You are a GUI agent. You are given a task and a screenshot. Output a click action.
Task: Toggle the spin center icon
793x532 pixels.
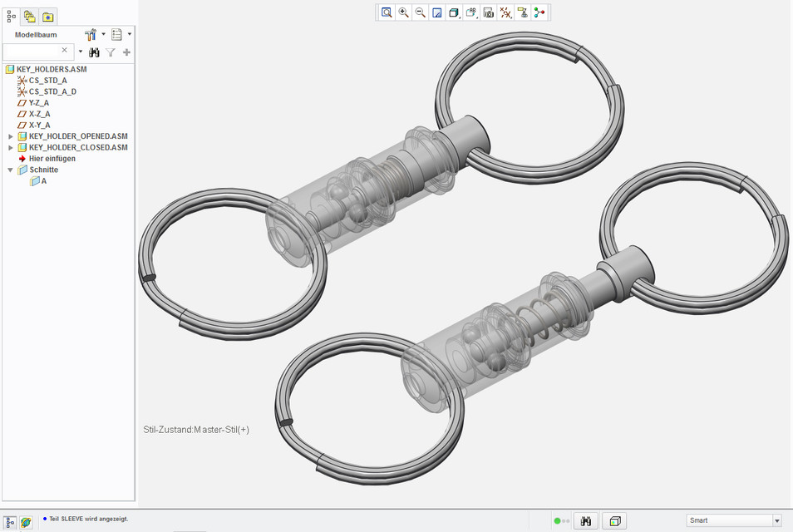tap(539, 12)
